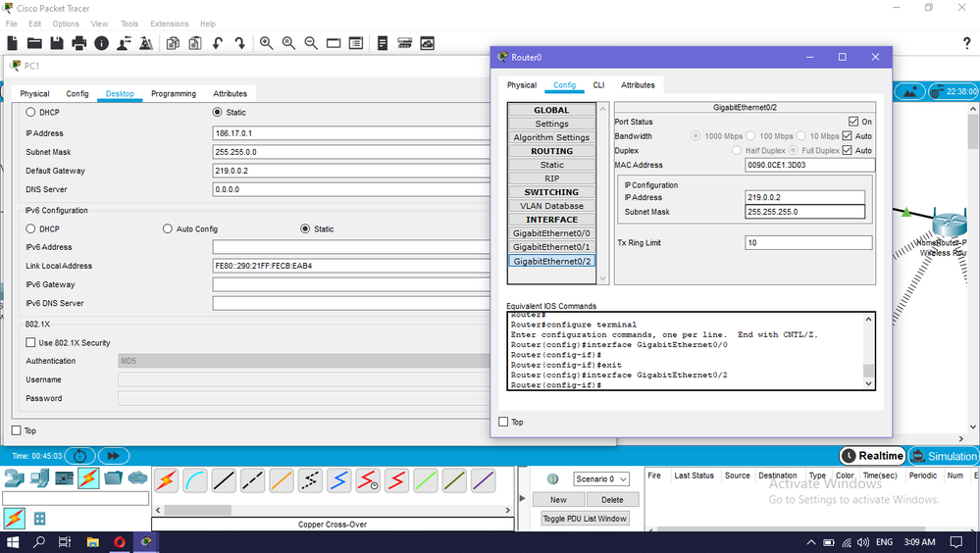Click the Print icon in toolbar
The height and width of the screenshot is (553, 980).
(79, 43)
